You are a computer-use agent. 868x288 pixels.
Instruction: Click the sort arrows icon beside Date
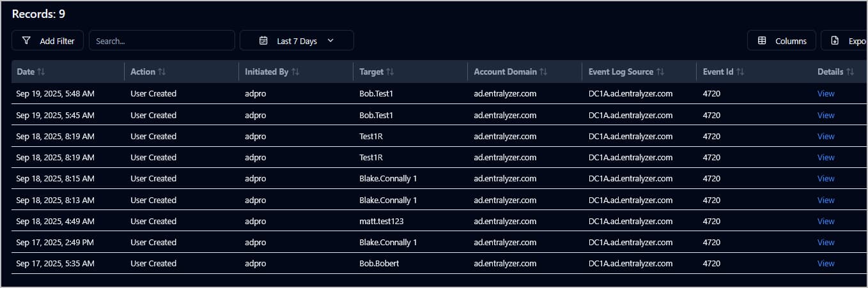tap(41, 72)
